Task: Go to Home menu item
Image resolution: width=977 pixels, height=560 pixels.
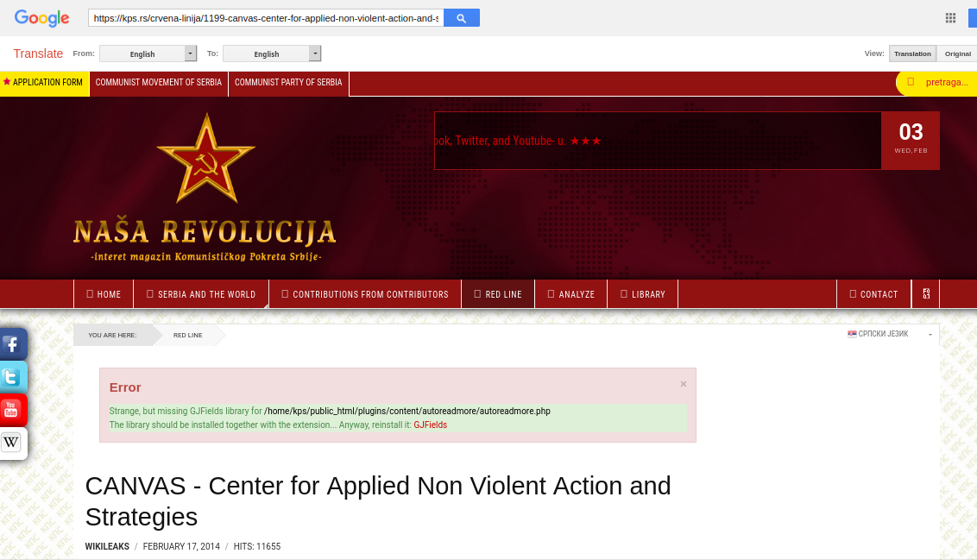Action: click(104, 294)
